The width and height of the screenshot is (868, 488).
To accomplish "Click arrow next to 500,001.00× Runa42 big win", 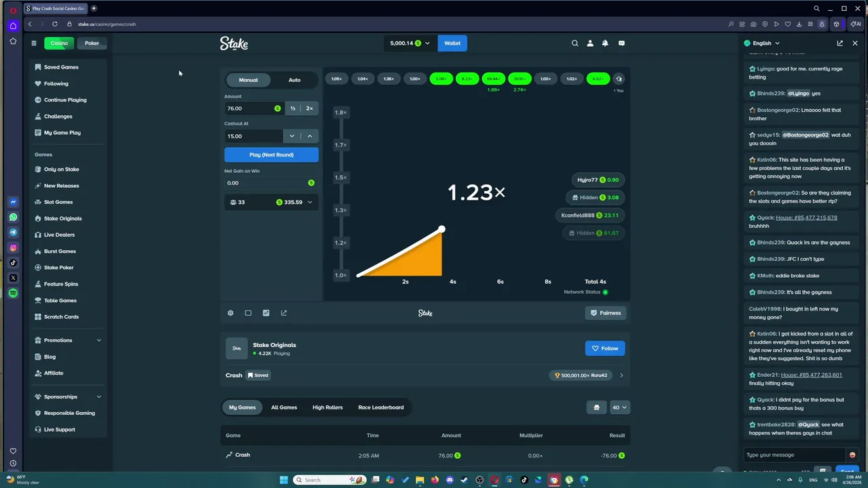I will 621,375.
